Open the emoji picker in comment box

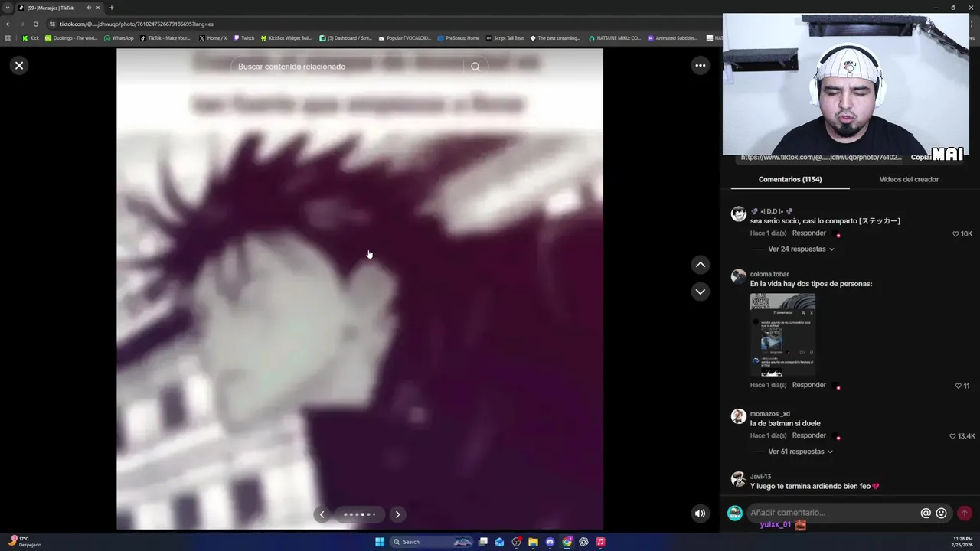click(x=942, y=513)
